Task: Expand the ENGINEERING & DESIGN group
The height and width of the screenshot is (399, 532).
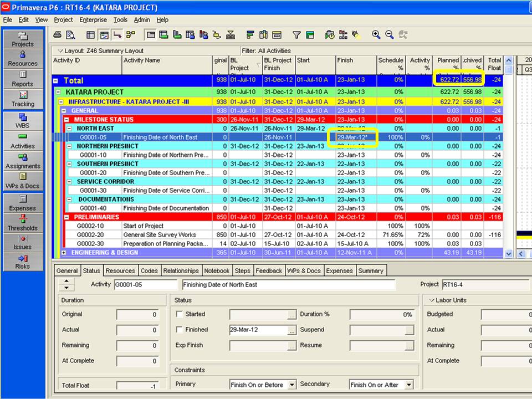Action: point(64,253)
